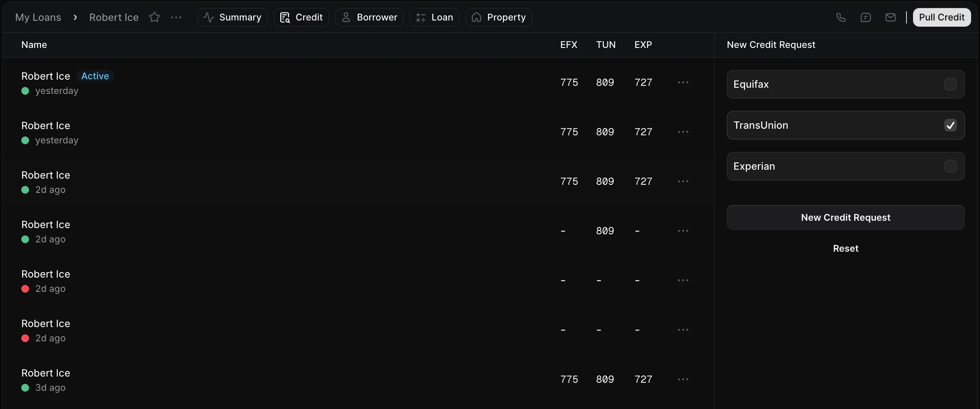Open the ellipsis menu next to Robert Ice

tap(176, 17)
